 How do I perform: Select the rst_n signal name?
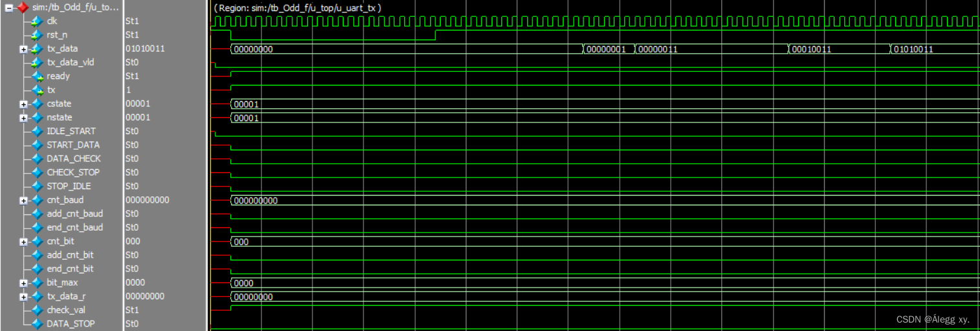point(57,35)
